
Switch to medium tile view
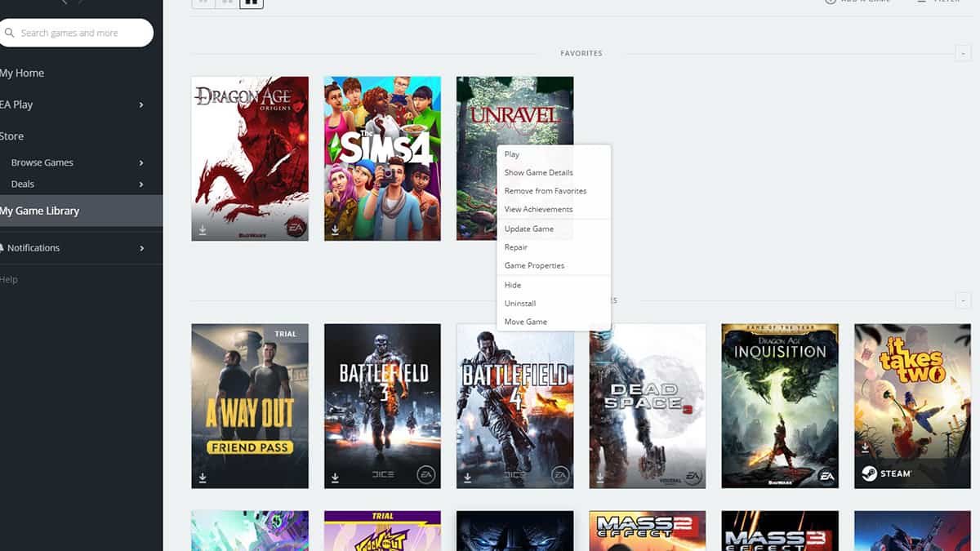[x=225, y=3]
